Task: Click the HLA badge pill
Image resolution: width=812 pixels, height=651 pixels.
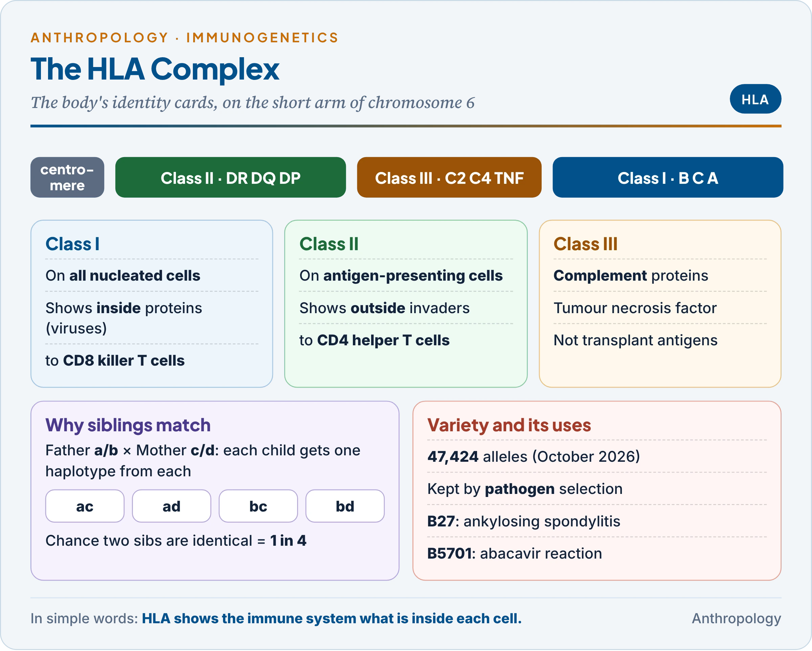Action: click(x=755, y=99)
